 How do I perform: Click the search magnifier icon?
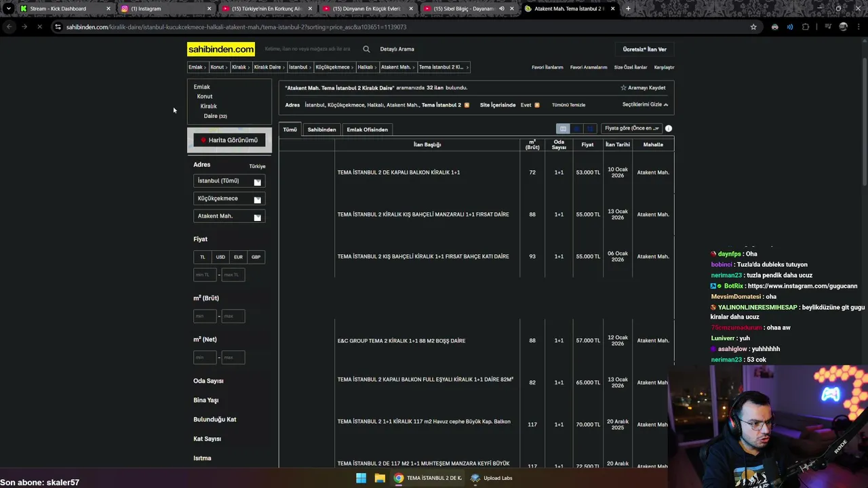tap(366, 49)
